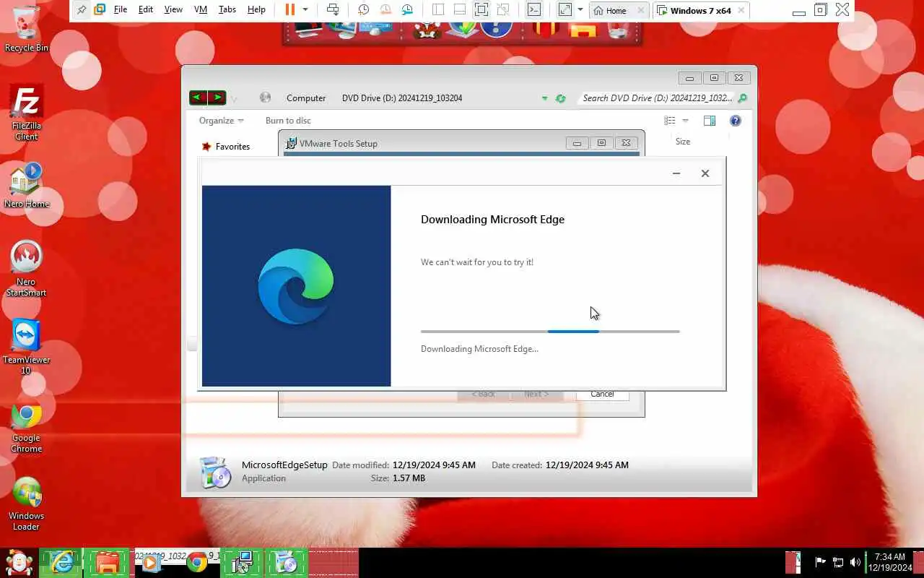Click Explorer's forward navigation arrow
Viewport: 924px width, 578px height.
pos(217,98)
